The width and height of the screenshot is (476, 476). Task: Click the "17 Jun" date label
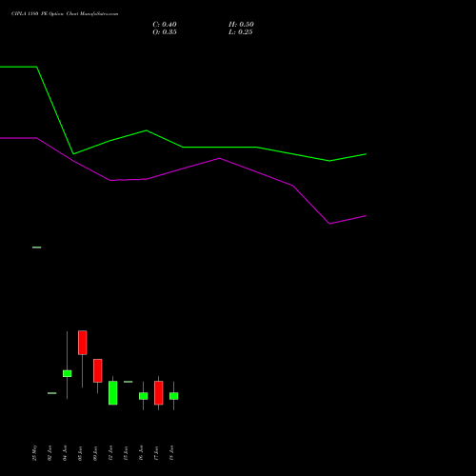tap(156, 453)
